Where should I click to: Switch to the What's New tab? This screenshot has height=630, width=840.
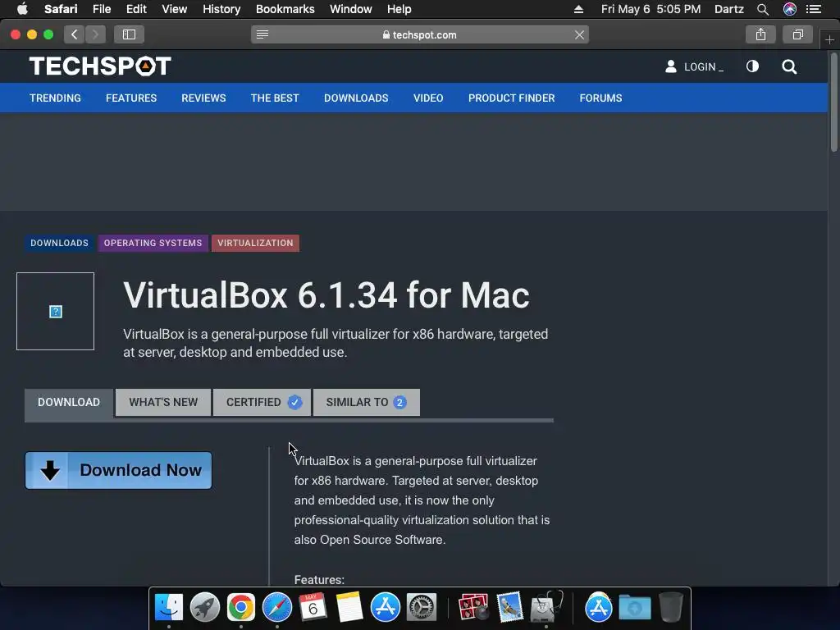(163, 402)
